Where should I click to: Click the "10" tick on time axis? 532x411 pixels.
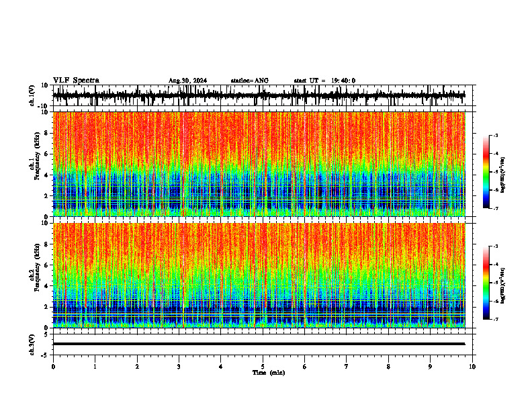click(x=472, y=367)
